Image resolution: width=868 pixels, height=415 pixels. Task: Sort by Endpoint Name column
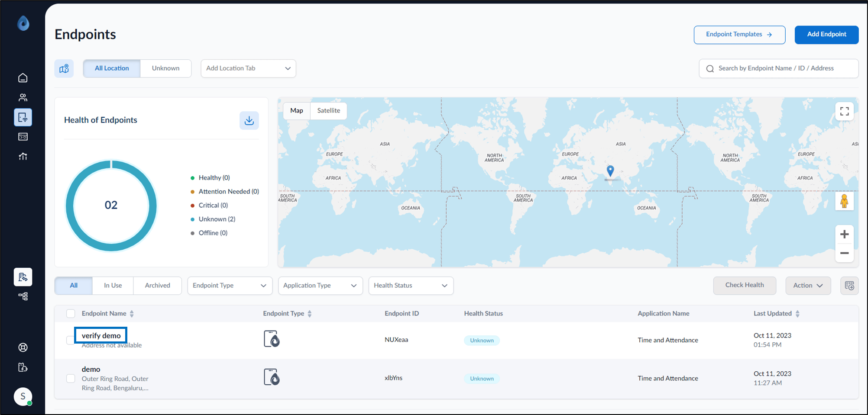click(x=132, y=314)
